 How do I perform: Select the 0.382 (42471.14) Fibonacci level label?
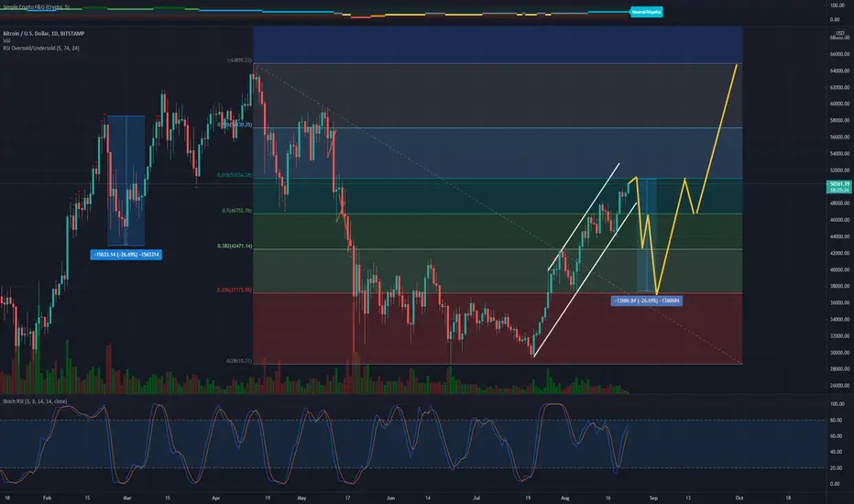[x=235, y=247]
